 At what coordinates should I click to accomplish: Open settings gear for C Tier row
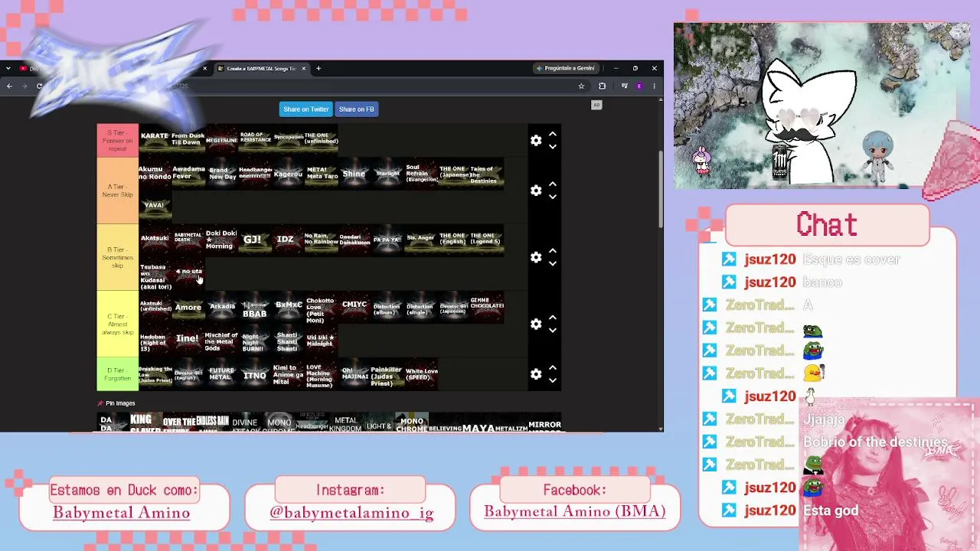536,324
